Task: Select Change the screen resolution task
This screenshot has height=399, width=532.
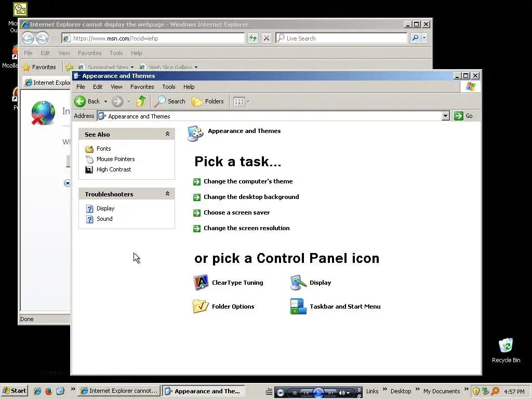Action: [x=246, y=228]
